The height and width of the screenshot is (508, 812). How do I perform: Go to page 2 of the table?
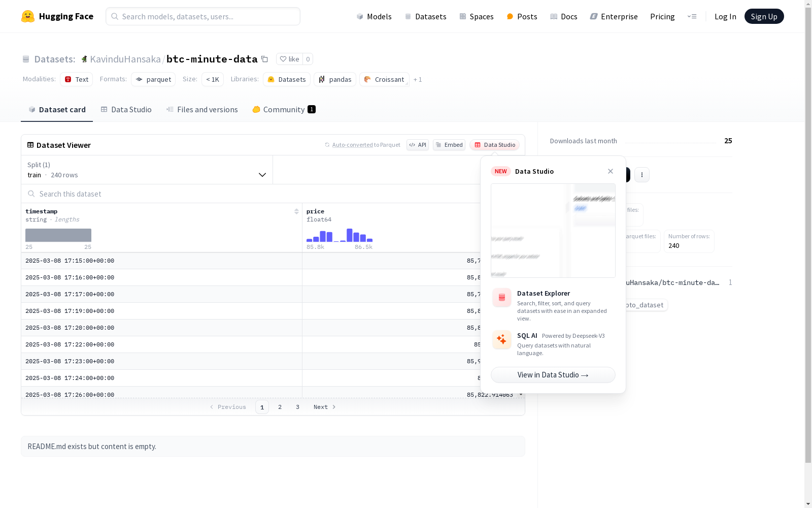click(x=280, y=407)
